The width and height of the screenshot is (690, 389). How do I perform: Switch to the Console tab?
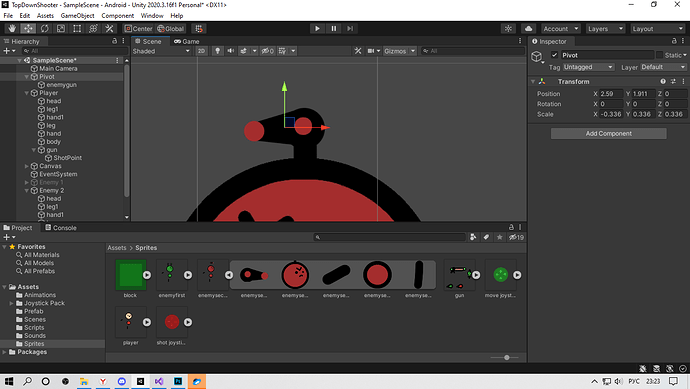pyautogui.click(x=61, y=228)
